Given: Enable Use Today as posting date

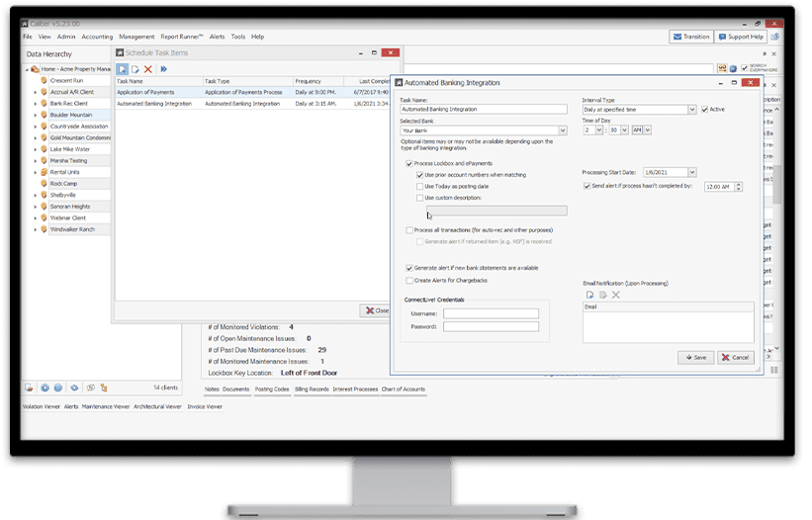Looking at the screenshot, I should tap(420, 186).
